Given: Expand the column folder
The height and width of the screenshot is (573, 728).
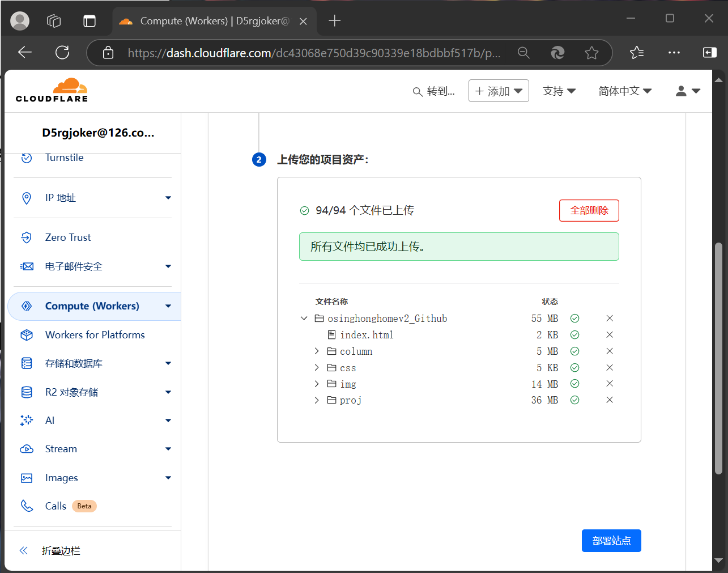Looking at the screenshot, I should (317, 351).
